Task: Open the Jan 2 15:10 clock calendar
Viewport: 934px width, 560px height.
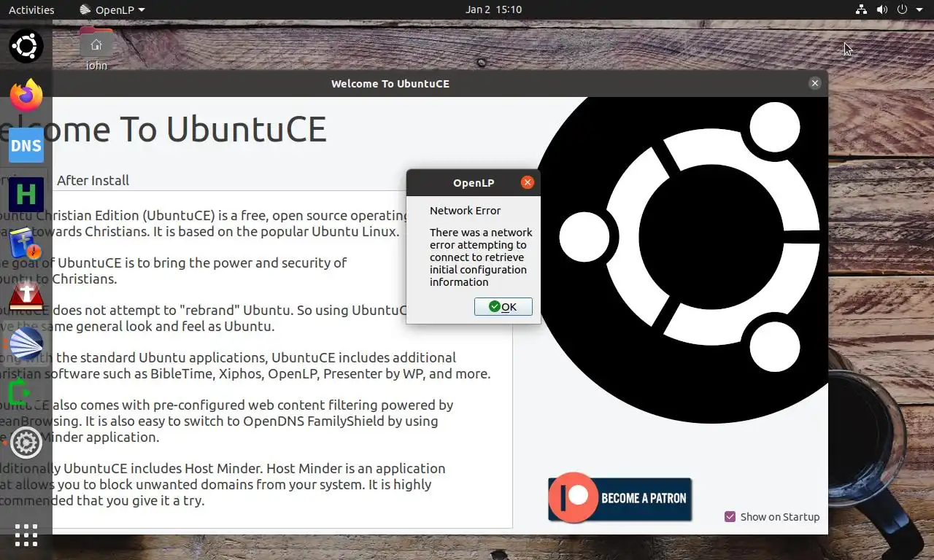Action: click(x=494, y=9)
